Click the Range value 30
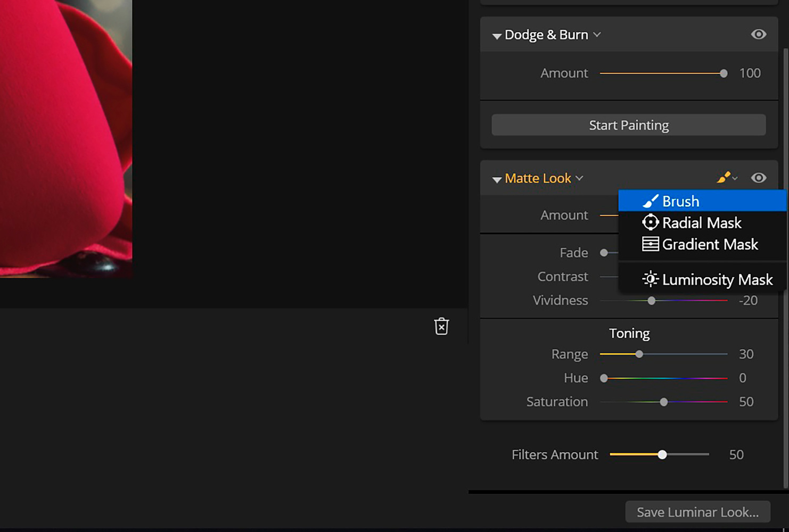The width and height of the screenshot is (789, 532). tap(746, 354)
